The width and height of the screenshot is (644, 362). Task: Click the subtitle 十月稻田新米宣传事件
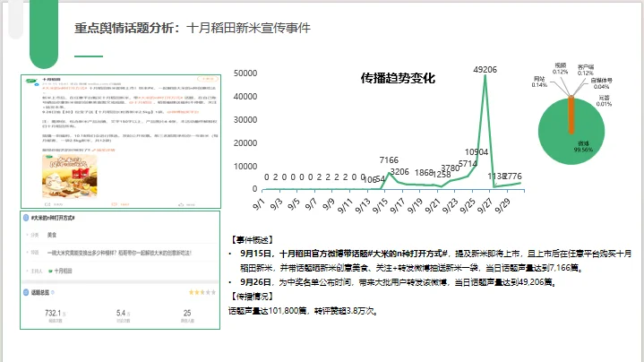[x=248, y=28]
